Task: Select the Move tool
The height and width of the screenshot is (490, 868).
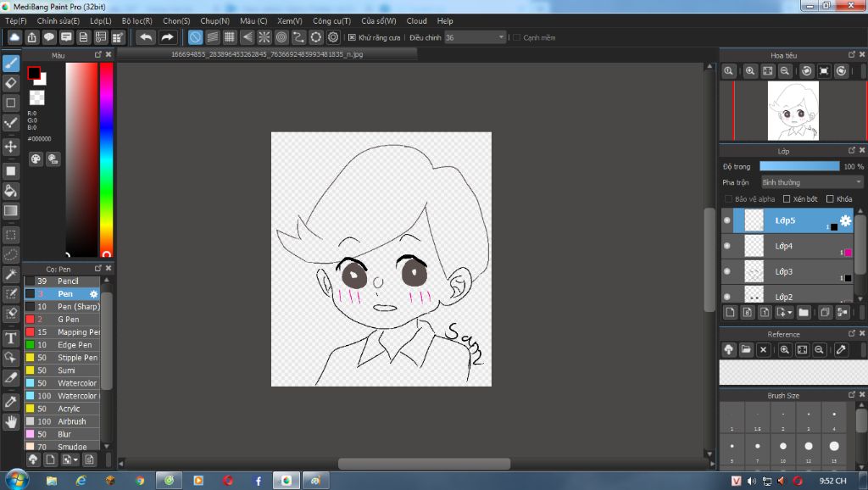Action: 11,147
